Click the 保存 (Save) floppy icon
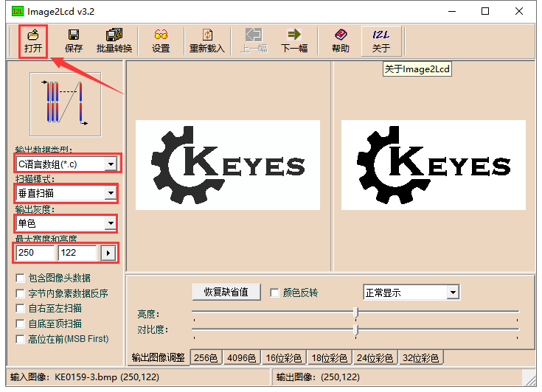The height and width of the screenshot is (392, 542). [73, 41]
